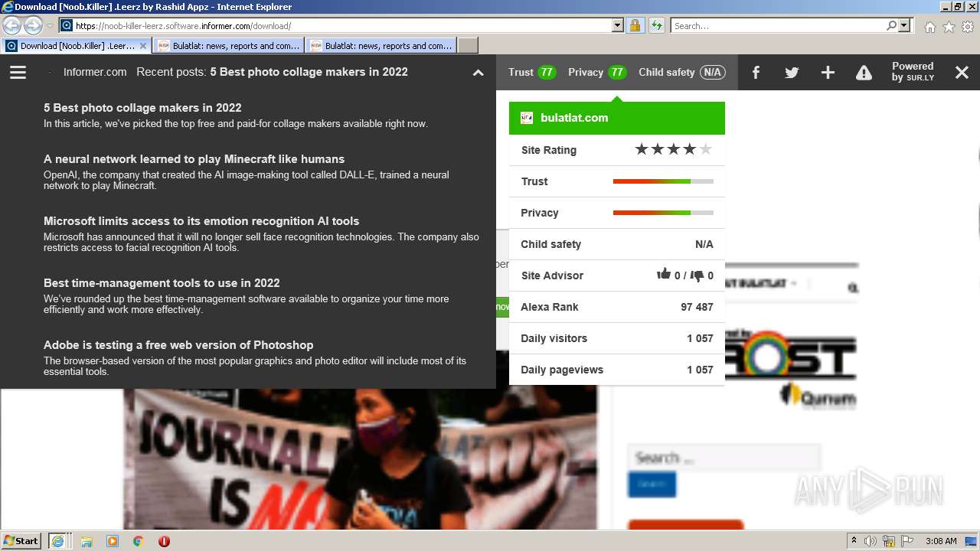The height and width of the screenshot is (551, 980).
Task: Open a new blank tab
Action: 468,46
